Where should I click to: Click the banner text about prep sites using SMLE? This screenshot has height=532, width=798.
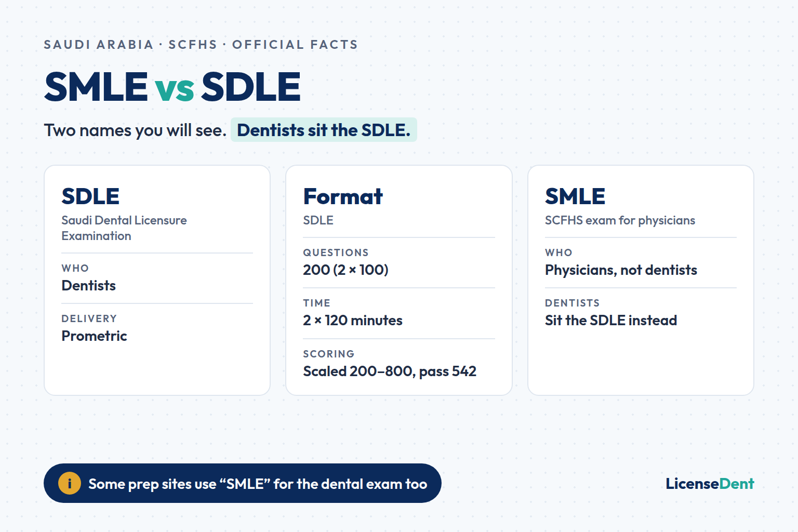pyautogui.click(x=258, y=484)
